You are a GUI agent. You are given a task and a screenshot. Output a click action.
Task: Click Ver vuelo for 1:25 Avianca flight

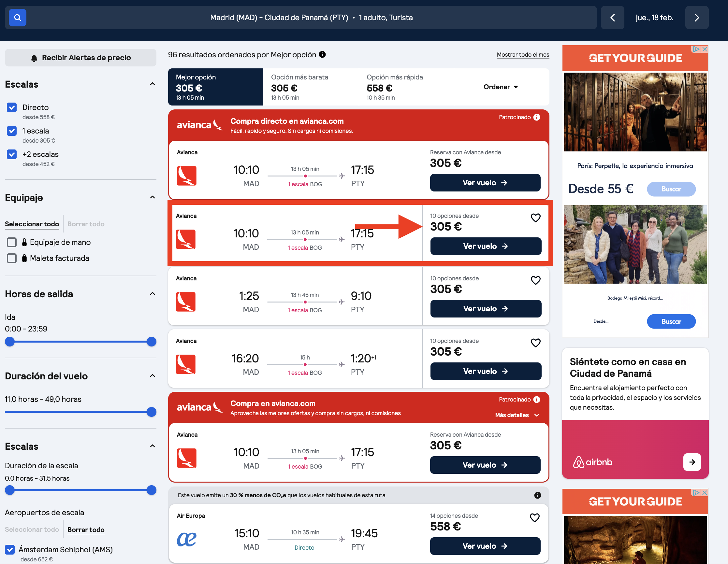click(x=486, y=309)
